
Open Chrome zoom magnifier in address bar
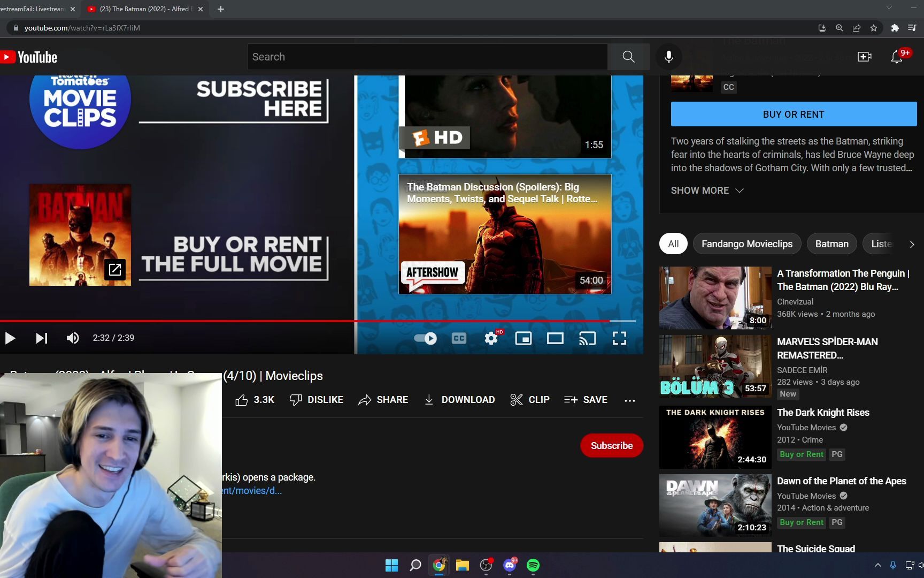pos(840,28)
